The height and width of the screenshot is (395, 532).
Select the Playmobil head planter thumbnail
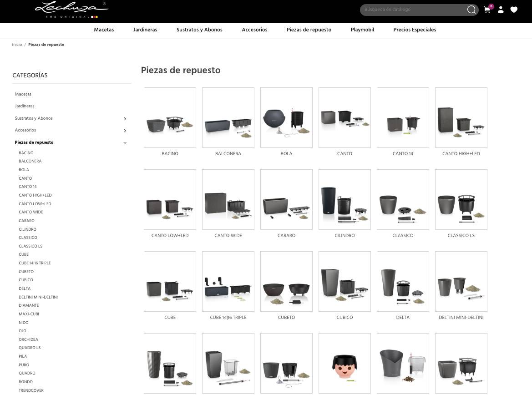coord(345,363)
